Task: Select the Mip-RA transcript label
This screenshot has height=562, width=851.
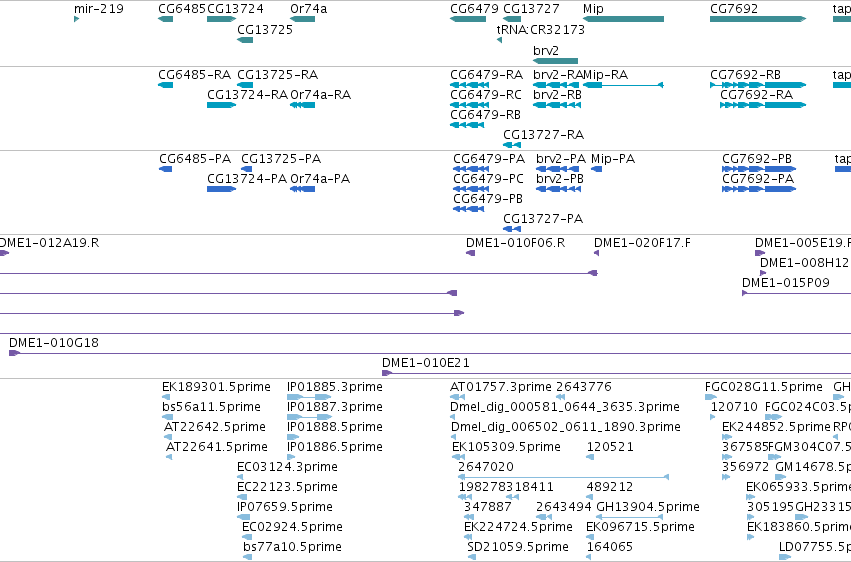Action: coord(605,74)
